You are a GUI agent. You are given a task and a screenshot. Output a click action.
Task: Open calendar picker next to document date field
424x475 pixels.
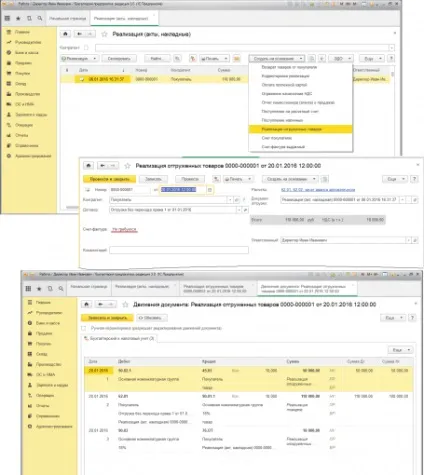(x=210, y=190)
